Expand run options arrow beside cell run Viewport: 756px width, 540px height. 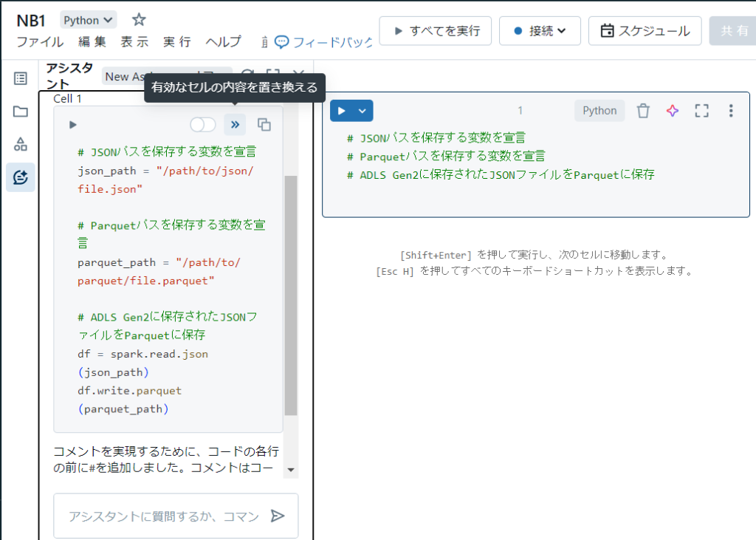coord(362,111)
